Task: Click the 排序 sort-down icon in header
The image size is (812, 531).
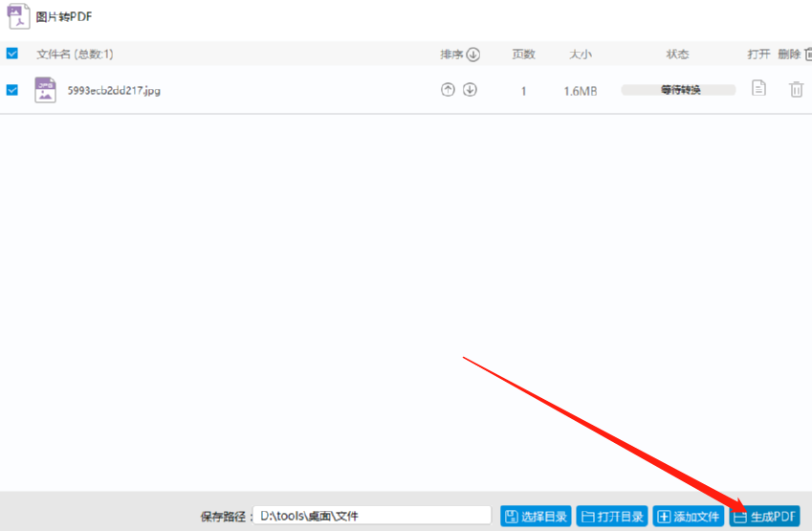Action: pyautogui.click(x=472, y=54)
